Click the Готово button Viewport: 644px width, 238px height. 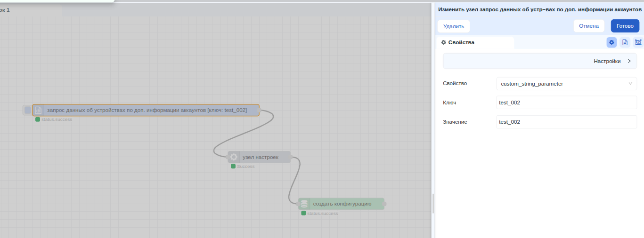[625, 26]
